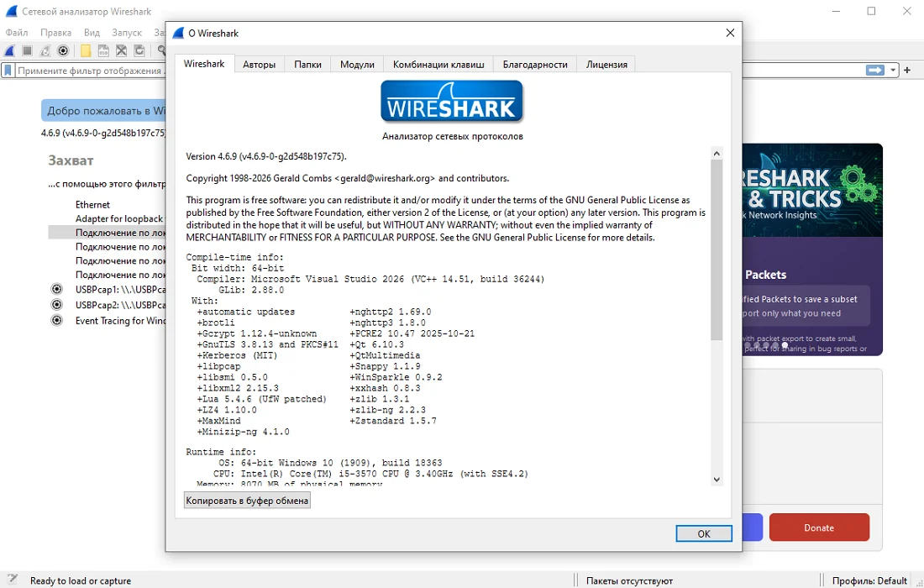This screenshot has height=588, width=924.
Task: Open the display filter history dropdown arrow
Action: 893,70
